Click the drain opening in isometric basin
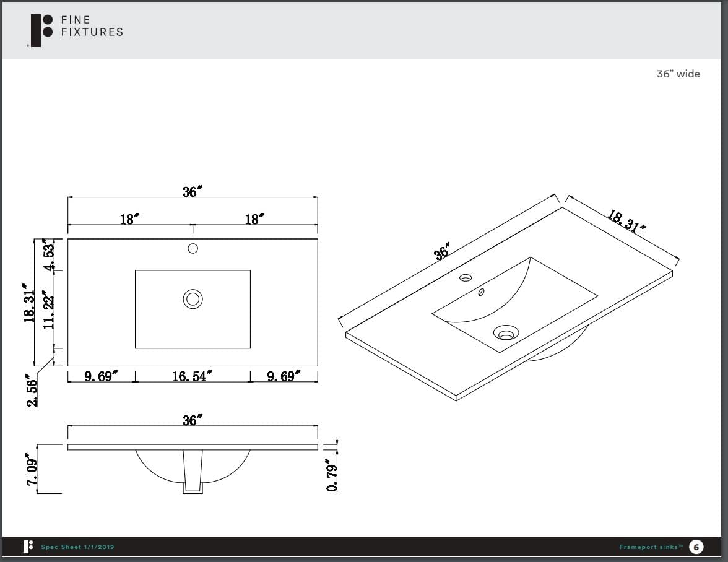The image size is (728, 562). tap(506, 333)
